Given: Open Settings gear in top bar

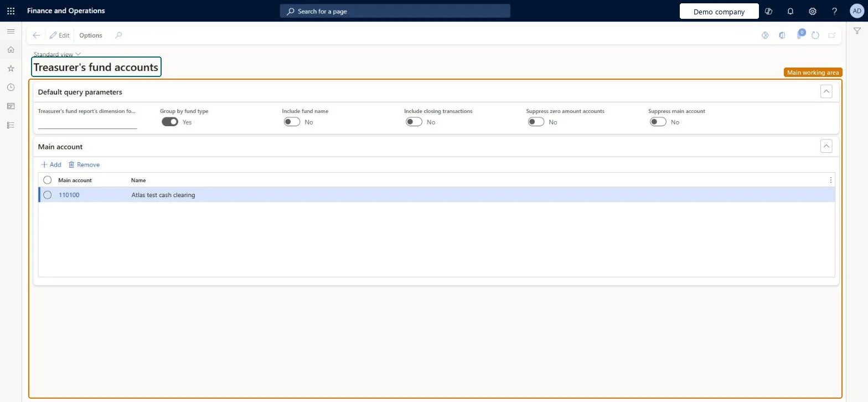Looking at the screenshot, I should 813,11.
